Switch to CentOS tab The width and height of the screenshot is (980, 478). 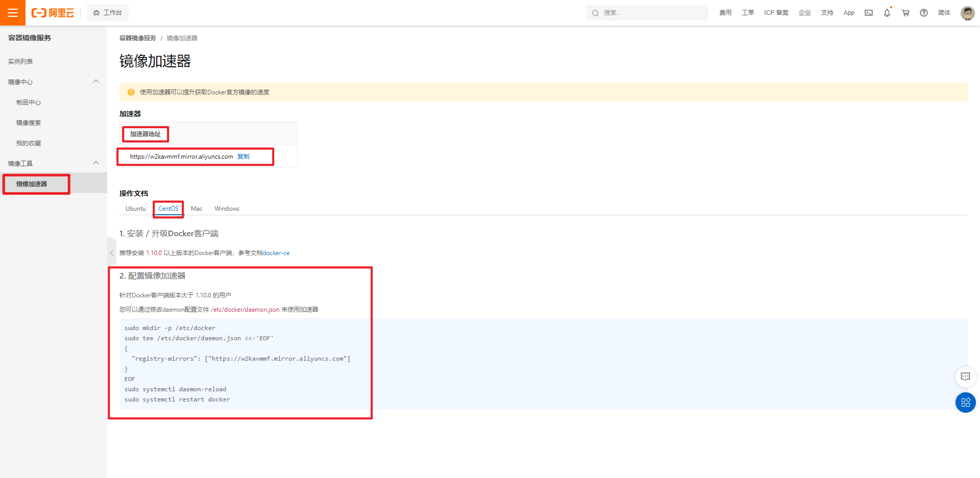(x=168, y=209)
